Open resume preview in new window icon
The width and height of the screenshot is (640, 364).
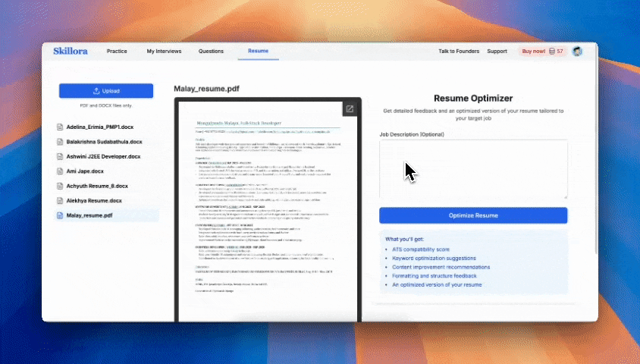pyautogui.click(x=350, y=109)
